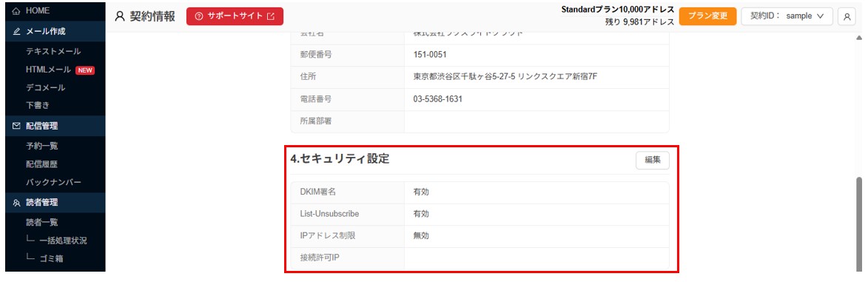
Task: Click the 契約情報 person icon in header
Action: (120, 16)
